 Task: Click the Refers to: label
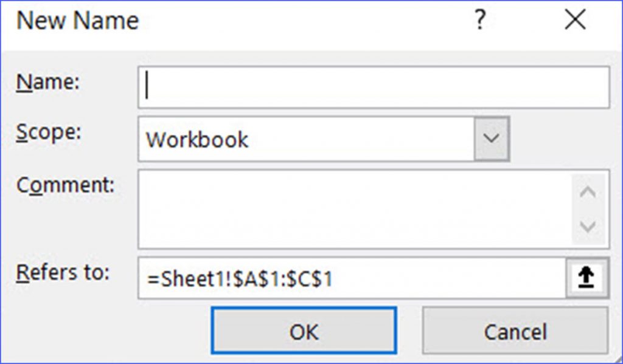[62, 272]
